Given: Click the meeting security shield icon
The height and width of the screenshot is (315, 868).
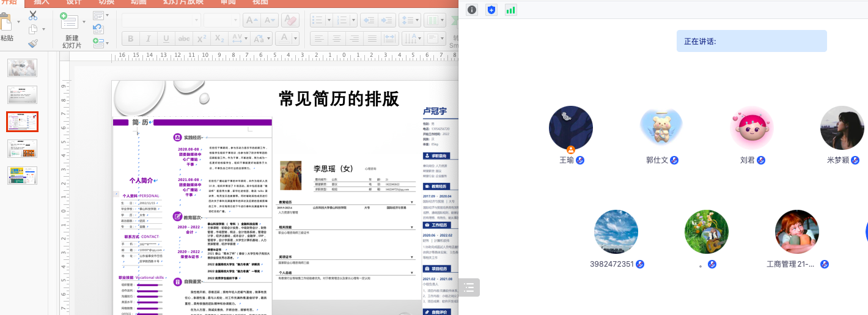Looking at the screenshot, I should point(491,10).
